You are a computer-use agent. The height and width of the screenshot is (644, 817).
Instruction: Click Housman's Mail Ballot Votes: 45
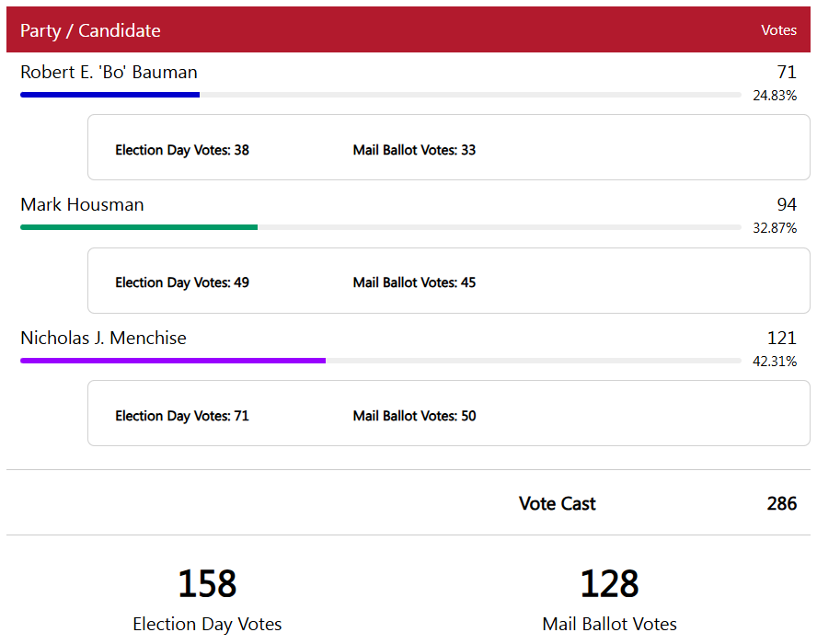tap(414, 282)
